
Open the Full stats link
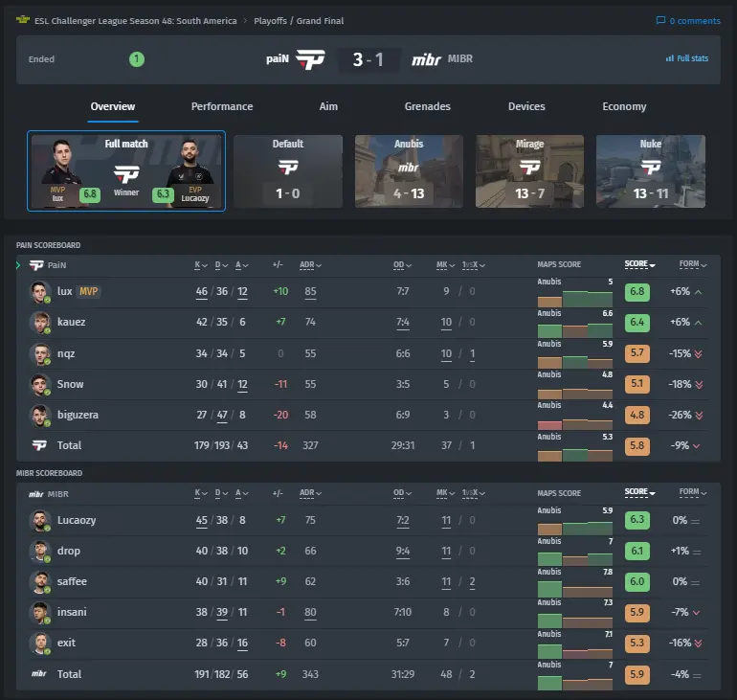point(687,58)
